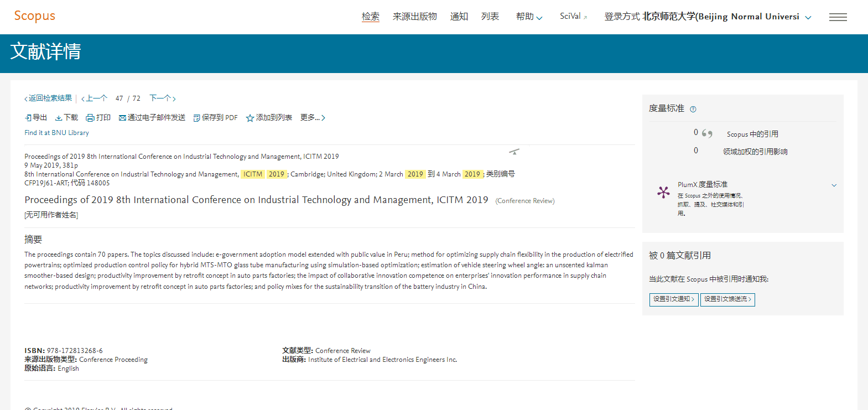868x410 pixels.
Task: Click the 设置引文馈送流 button
Action: (x=727, y=299)
